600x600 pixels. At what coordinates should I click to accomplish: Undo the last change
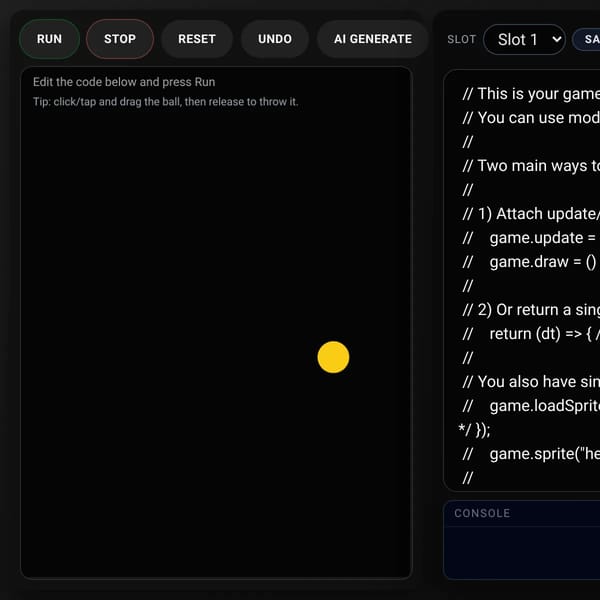275,39
